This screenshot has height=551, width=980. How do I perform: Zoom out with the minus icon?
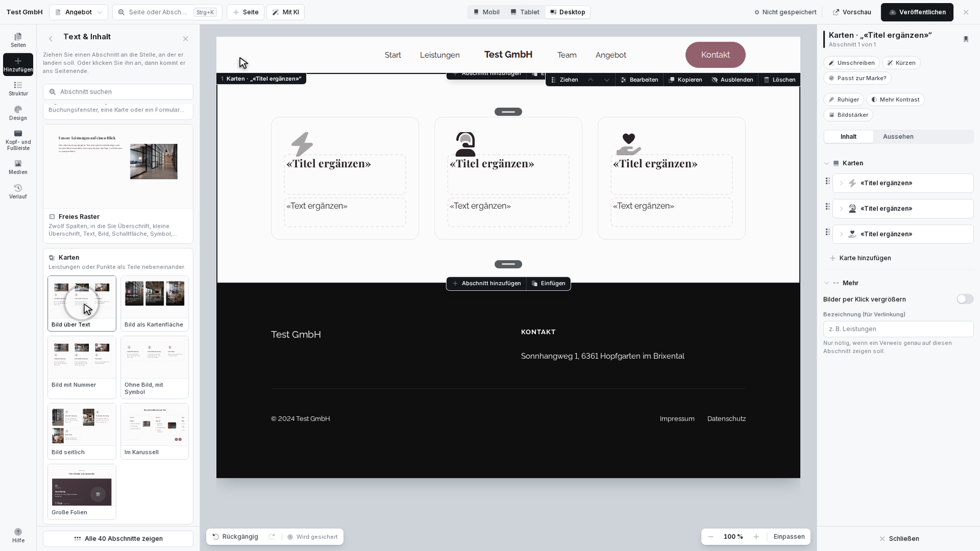point(710,537)
